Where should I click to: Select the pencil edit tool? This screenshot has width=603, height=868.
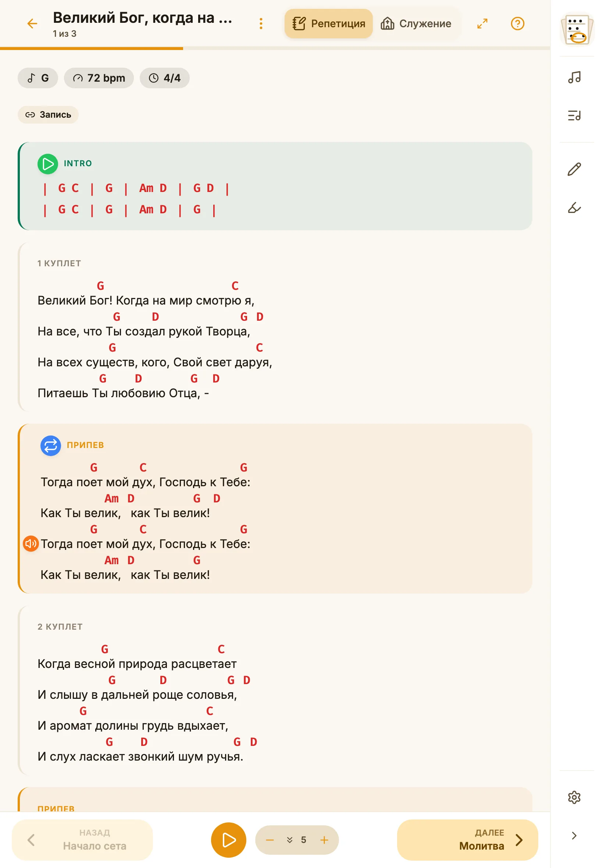pos(574,169)
